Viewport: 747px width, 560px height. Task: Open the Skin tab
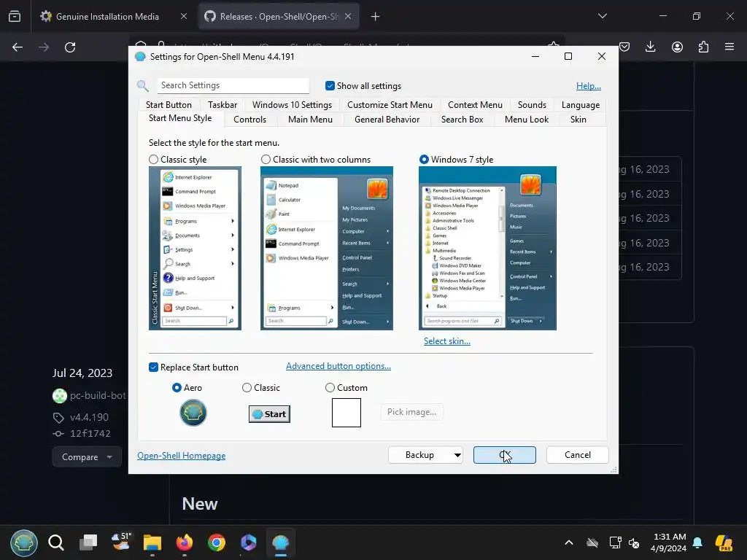[x=578, y=120]
